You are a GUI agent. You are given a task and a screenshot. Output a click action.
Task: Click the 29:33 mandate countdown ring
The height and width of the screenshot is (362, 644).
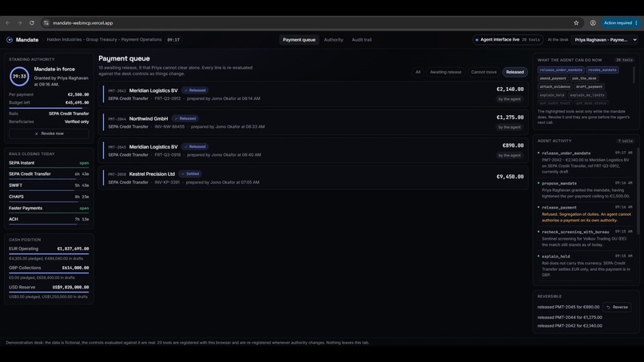[19, 77]
